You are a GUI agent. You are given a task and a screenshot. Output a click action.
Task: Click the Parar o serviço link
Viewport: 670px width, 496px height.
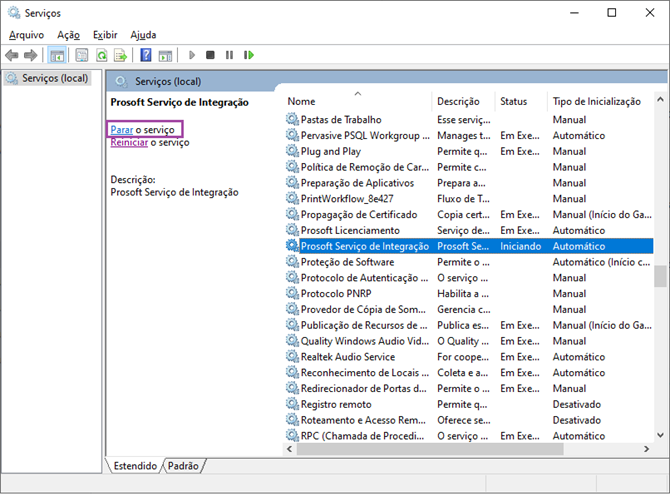[x=143, y=129]
